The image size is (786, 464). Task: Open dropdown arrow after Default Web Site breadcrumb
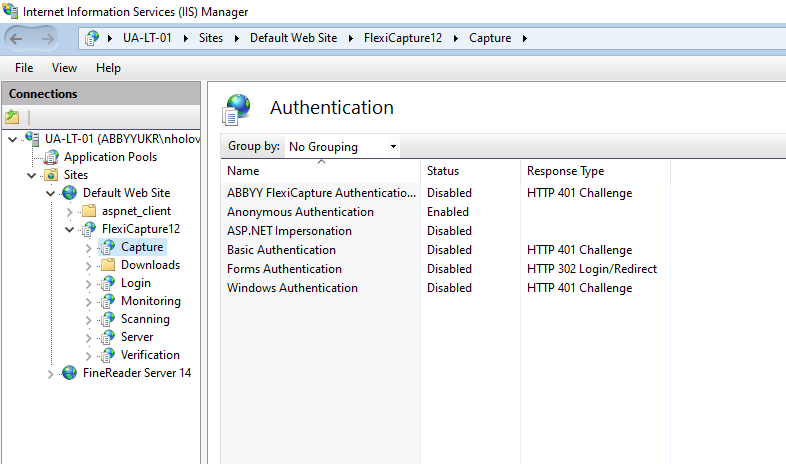point(351,39)
